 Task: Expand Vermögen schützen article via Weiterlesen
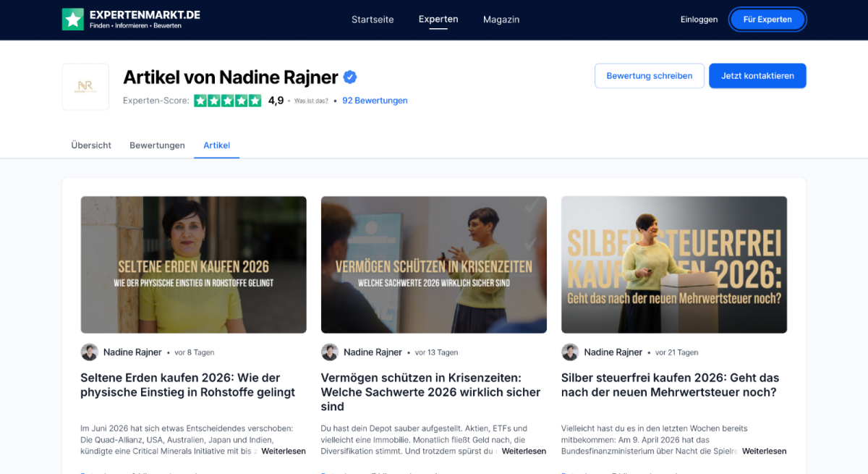tap(524, 451)
